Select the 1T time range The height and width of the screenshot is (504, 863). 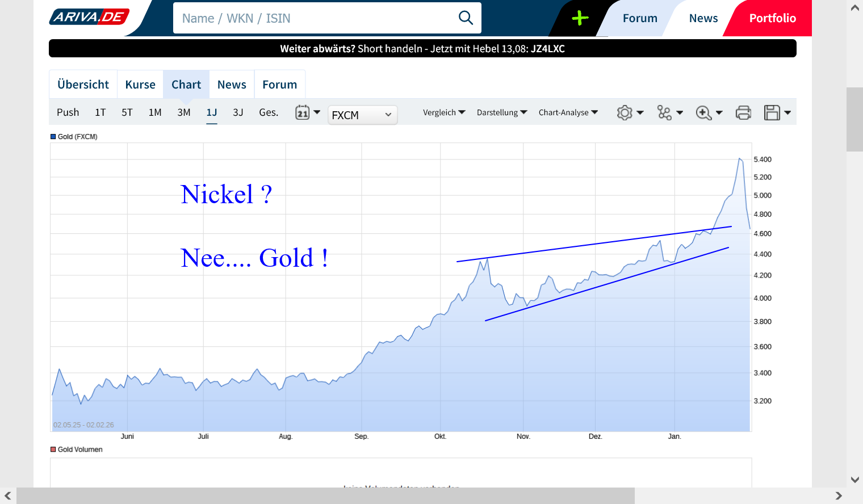coord(100,112)
